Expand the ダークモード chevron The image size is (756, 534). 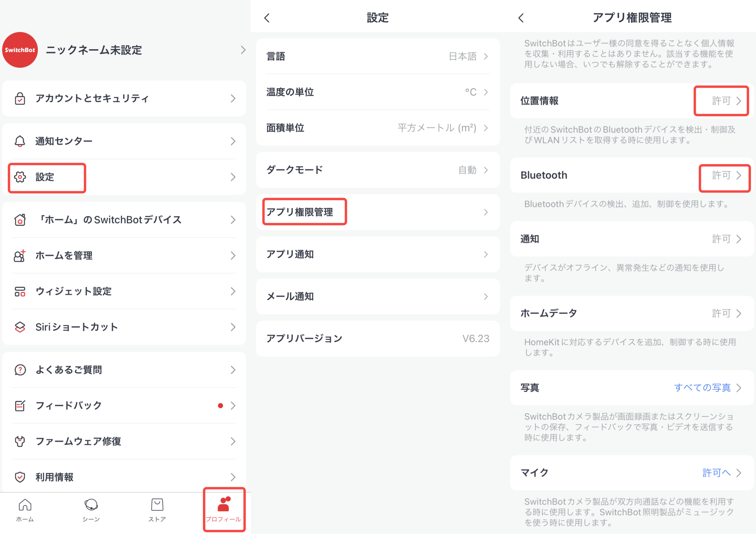click(x=486, y=170)
